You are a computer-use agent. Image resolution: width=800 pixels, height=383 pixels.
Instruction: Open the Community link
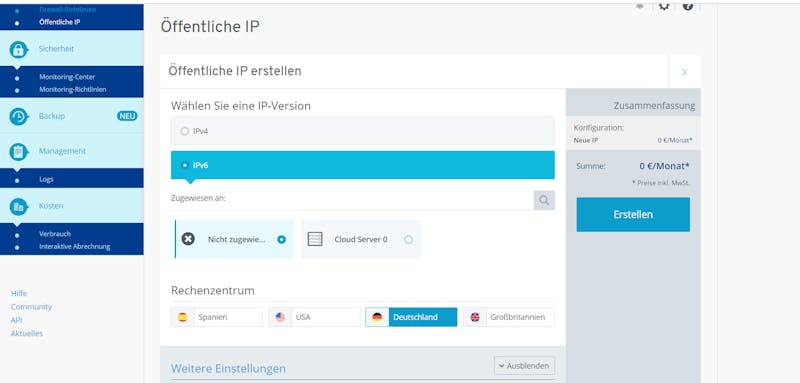pos(31,307)
